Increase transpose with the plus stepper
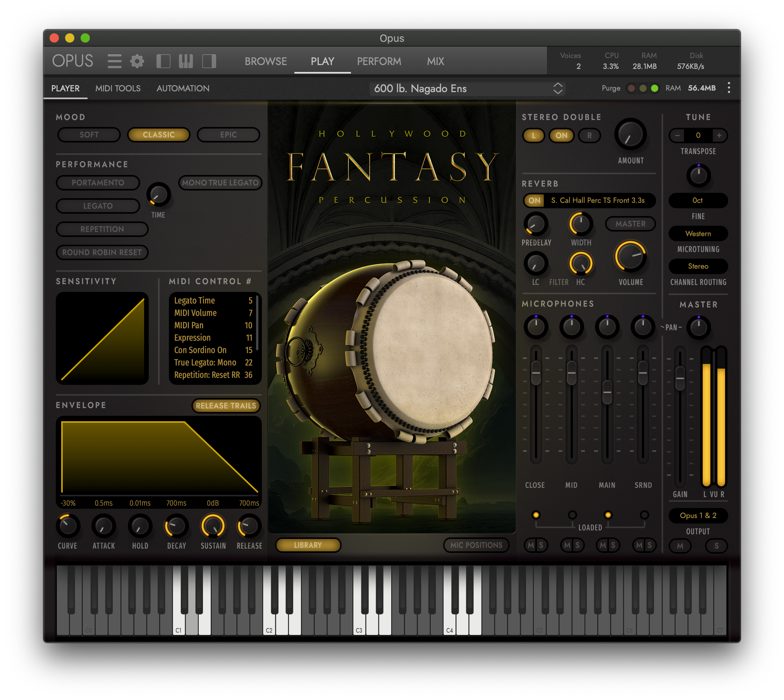This screenshot has width=784, height=700. (719, 136)
